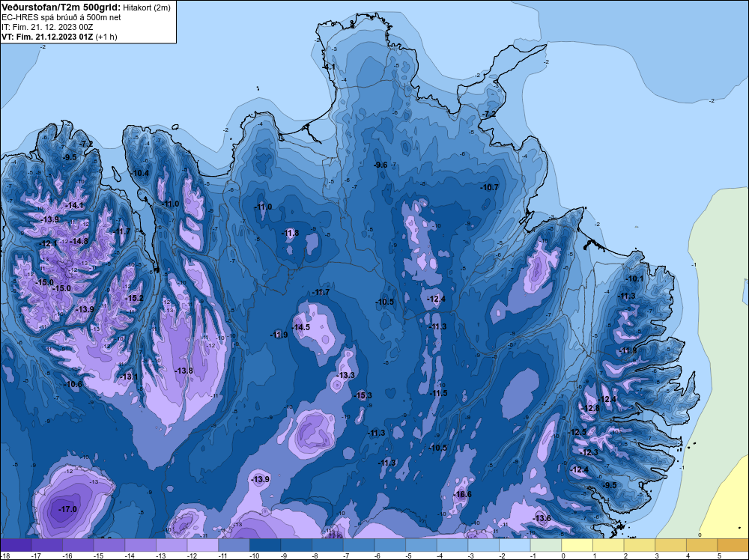This screenshot has width=749, height=560.
Task: Click the -12.3 temperature label
Action: 589,452
